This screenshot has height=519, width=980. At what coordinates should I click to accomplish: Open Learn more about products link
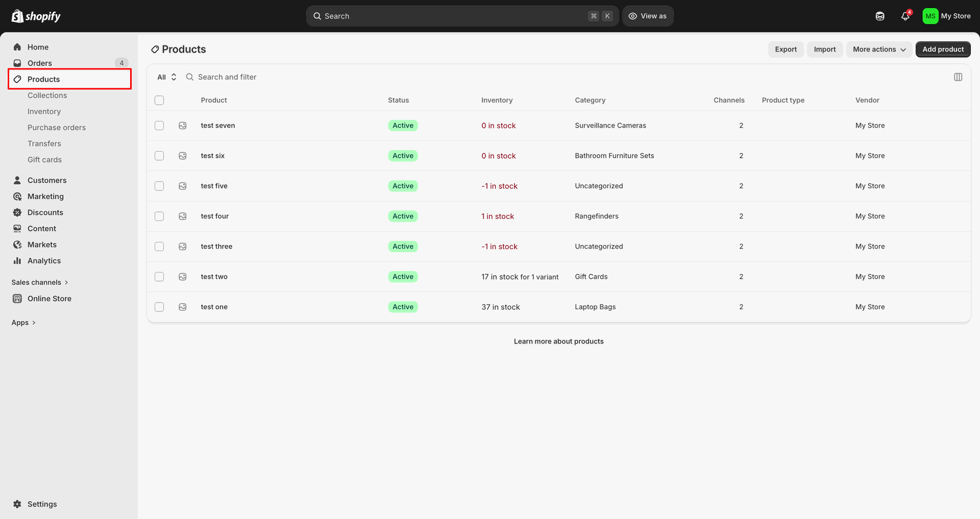[558, 341]
